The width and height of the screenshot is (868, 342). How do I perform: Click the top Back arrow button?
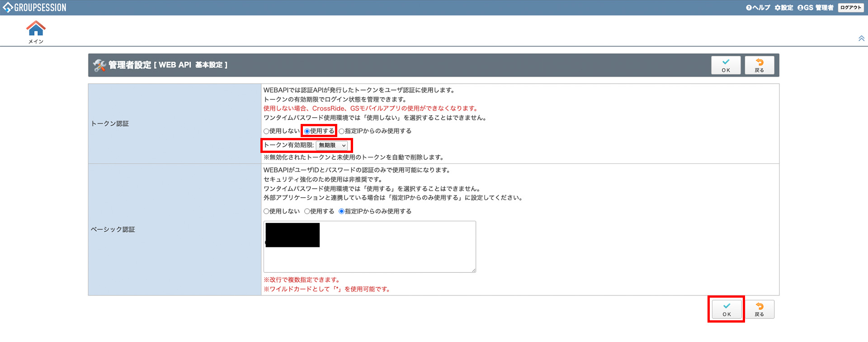759,65
